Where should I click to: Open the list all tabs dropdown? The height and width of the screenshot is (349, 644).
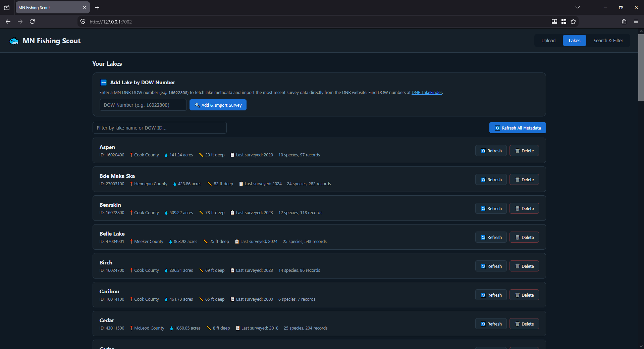(x=578, y=7)
